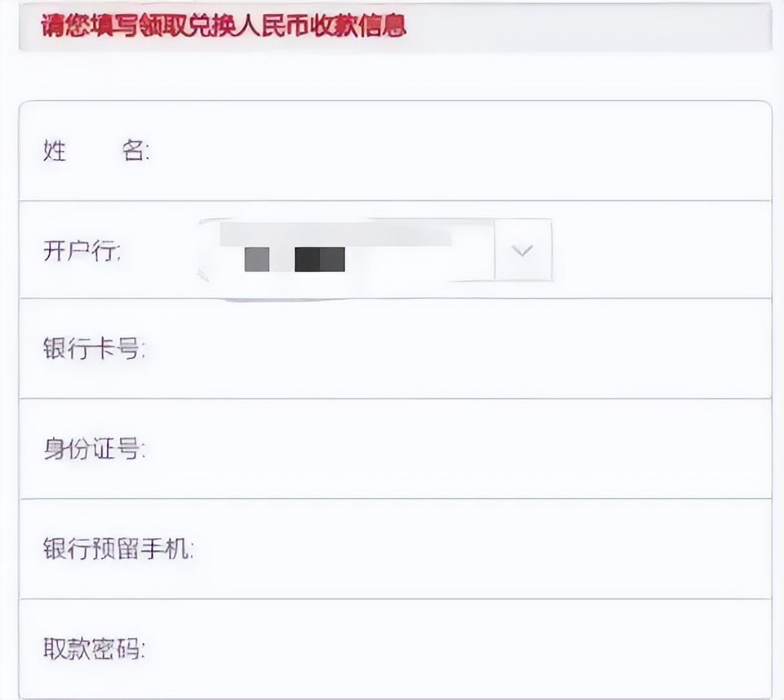Focus the 取款密码 password field
This screenshot has width=784, height=700.
[x=452, y=649]
